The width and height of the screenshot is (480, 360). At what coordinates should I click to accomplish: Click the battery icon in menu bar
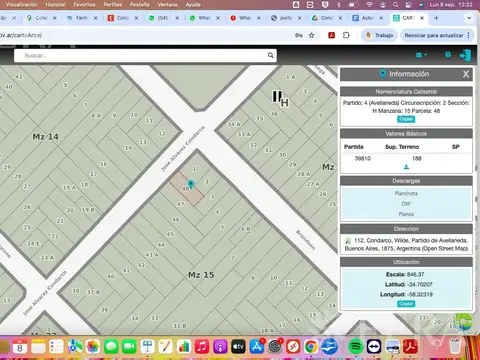(353, 5)
